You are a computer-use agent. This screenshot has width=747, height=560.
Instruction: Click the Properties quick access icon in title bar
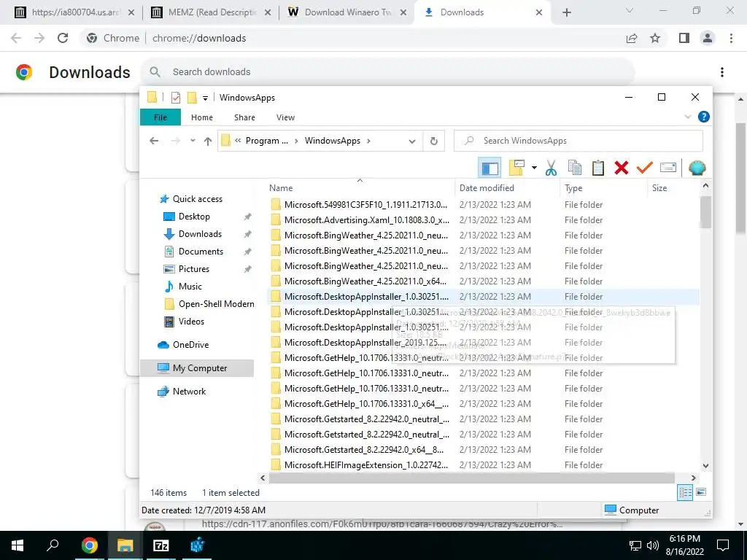click(175, 98)
